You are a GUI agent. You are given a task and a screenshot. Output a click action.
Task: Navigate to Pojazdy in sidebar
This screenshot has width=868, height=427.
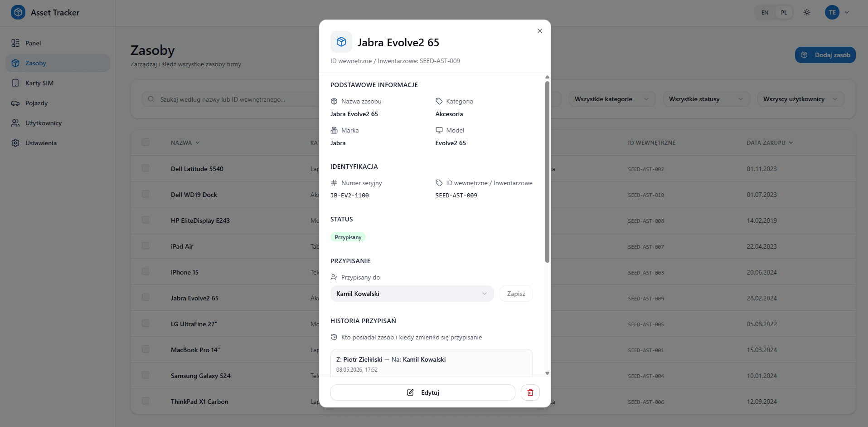[x=58, y=103]
